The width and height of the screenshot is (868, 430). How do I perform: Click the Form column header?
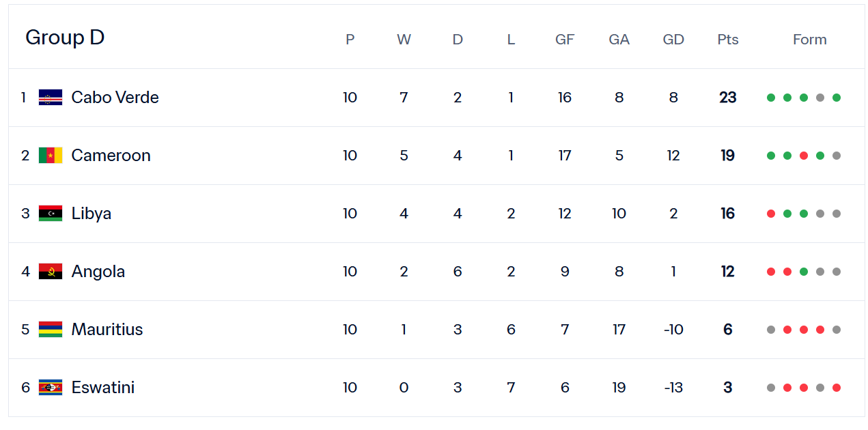pos(809,40)
